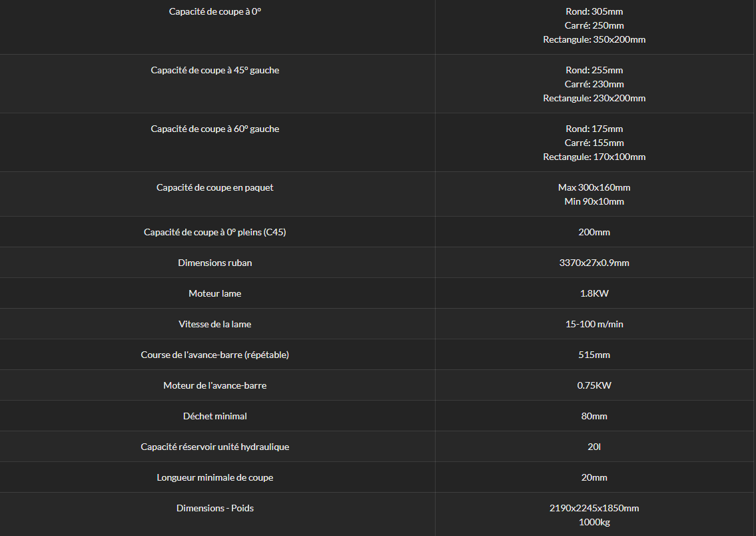Select the '2190x2245x1850mm' dimensions value

(594, 508)
